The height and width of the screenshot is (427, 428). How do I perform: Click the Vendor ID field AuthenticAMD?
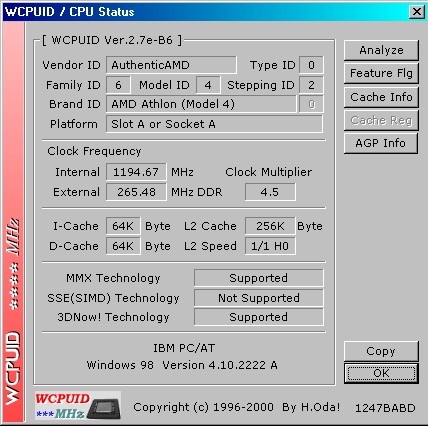coord(171,65)
